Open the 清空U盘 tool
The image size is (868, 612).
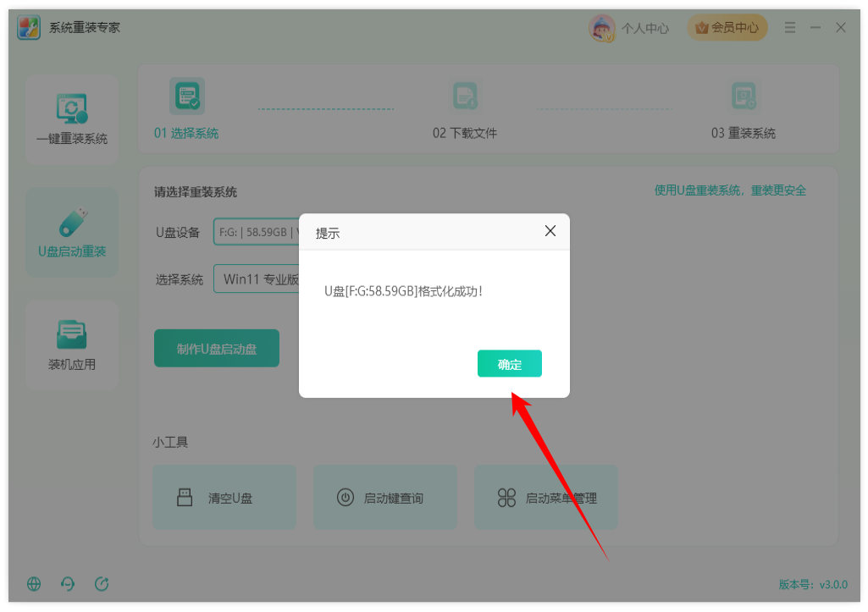point(224,498)
